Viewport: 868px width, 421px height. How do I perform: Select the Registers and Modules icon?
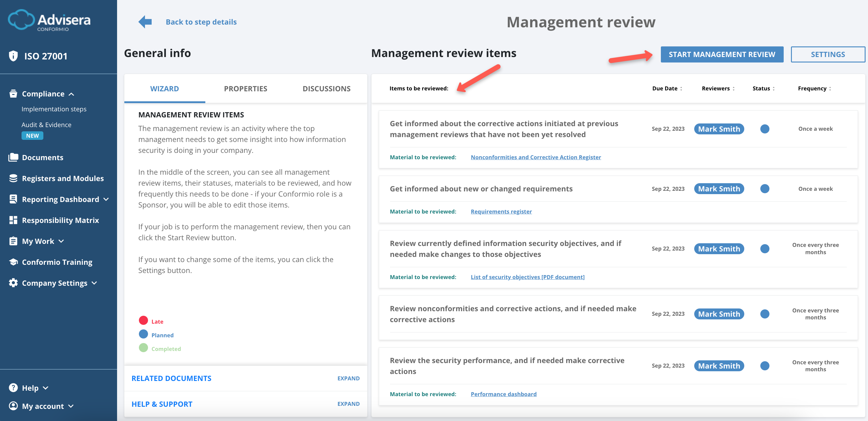point(13,178)
